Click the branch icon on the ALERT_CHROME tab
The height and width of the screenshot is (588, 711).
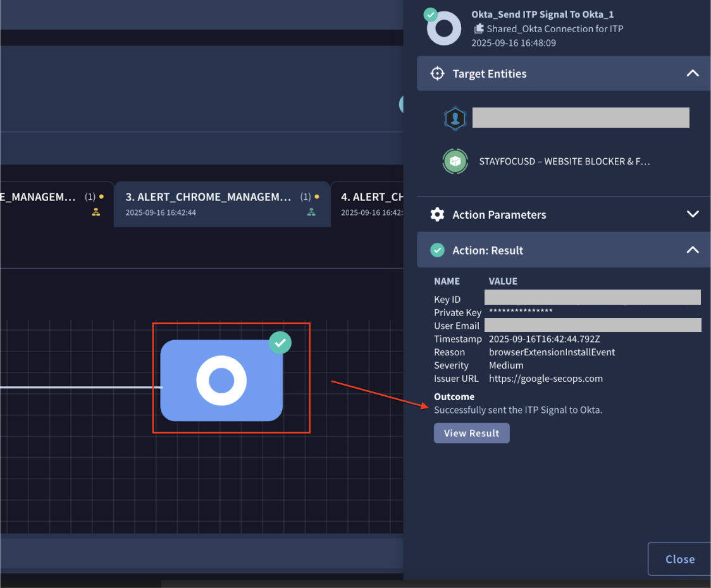coord(311,212)
